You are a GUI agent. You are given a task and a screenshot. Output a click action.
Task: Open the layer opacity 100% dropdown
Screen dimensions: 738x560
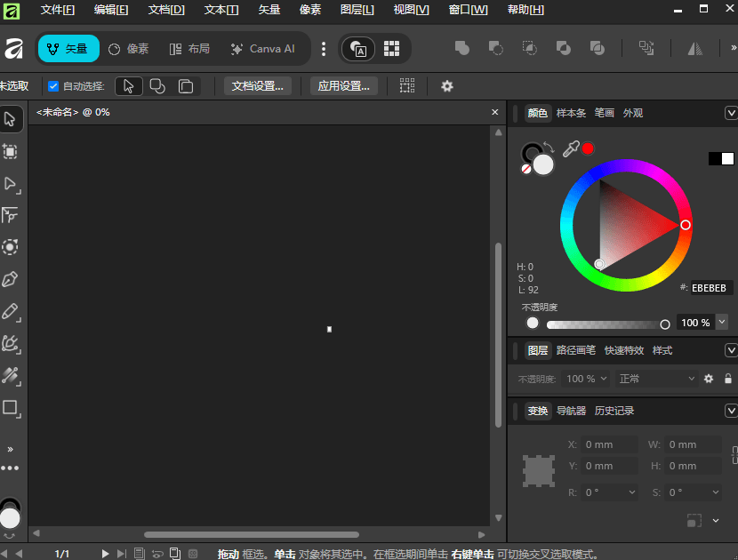click(x=585, y=379)
